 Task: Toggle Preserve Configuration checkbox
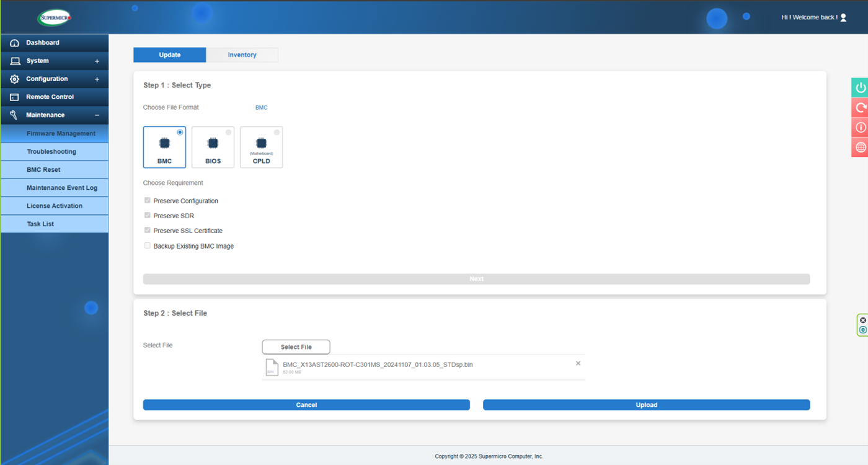point(148,201)
